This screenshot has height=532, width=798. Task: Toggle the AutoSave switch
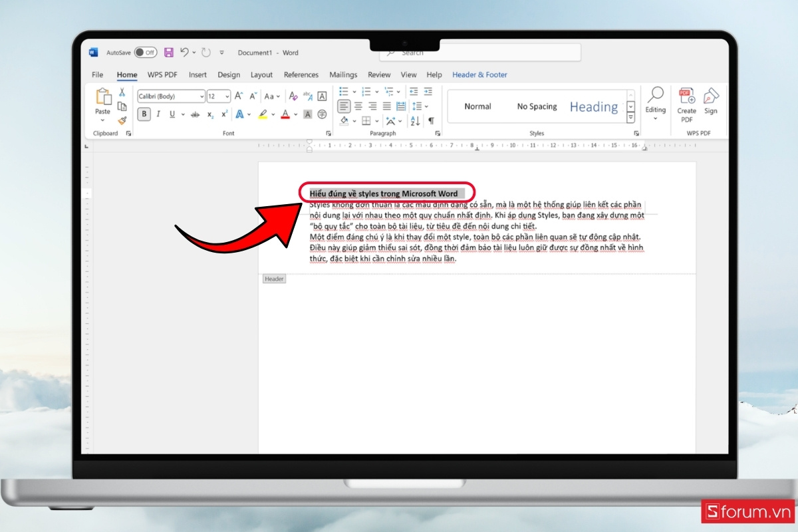coord(146,53)
